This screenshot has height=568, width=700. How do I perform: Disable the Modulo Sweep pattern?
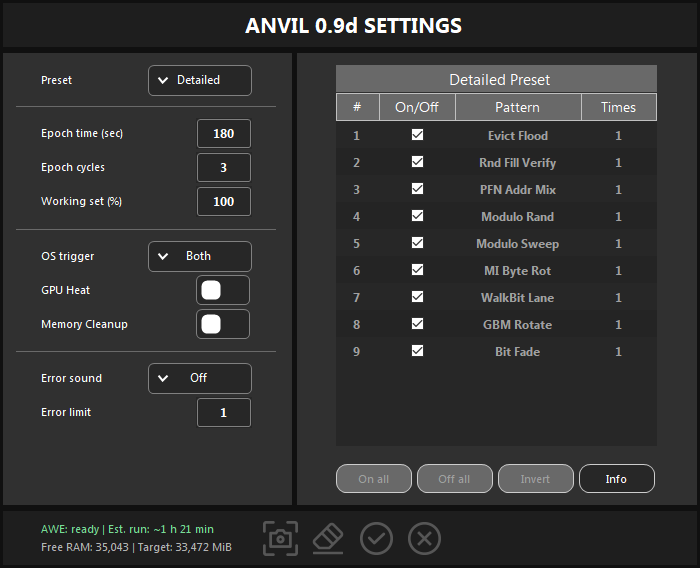point(417,243)
